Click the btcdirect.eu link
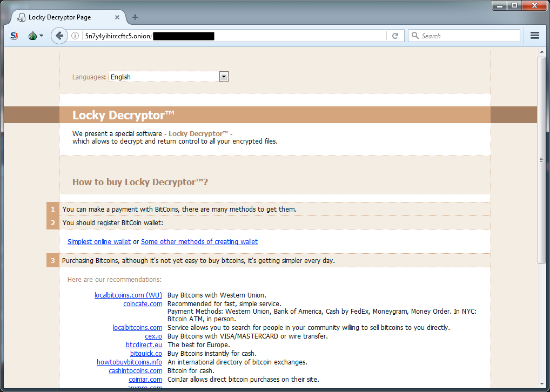 pos(144,345)
